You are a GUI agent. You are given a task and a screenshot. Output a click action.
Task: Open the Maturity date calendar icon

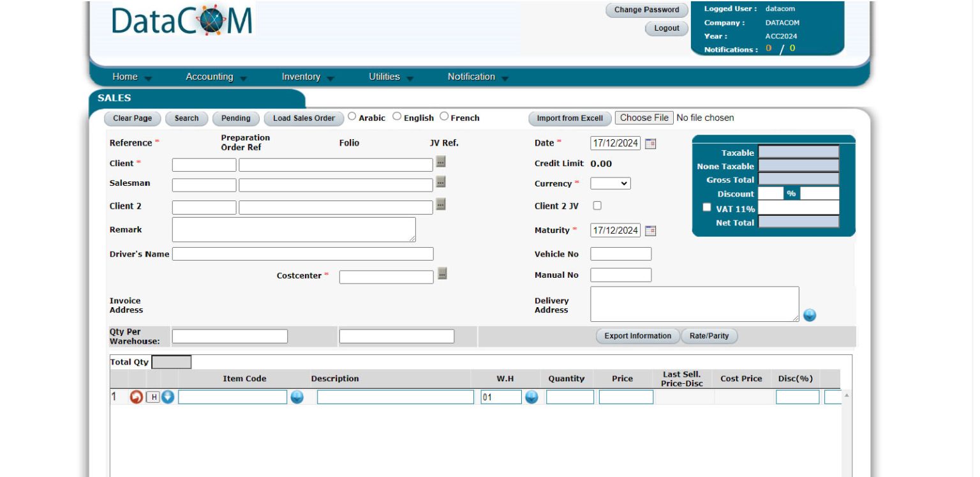pyautogui.click(x=650, y=229)
